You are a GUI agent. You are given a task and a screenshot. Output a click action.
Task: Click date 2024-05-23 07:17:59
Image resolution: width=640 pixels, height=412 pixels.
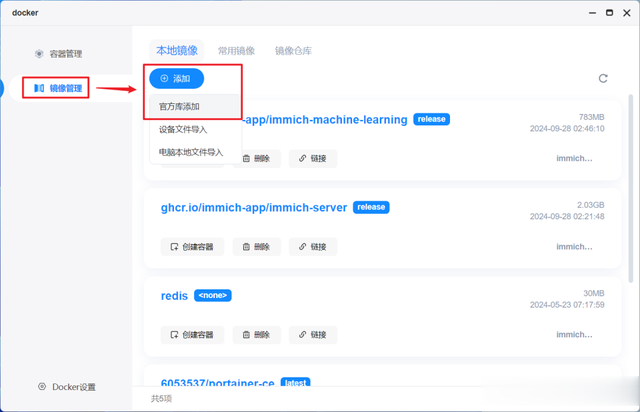(x=567, y=305)
